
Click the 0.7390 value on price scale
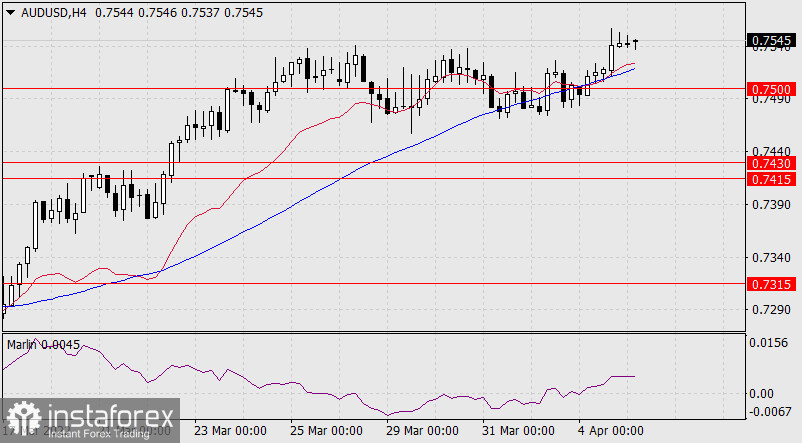771,205
